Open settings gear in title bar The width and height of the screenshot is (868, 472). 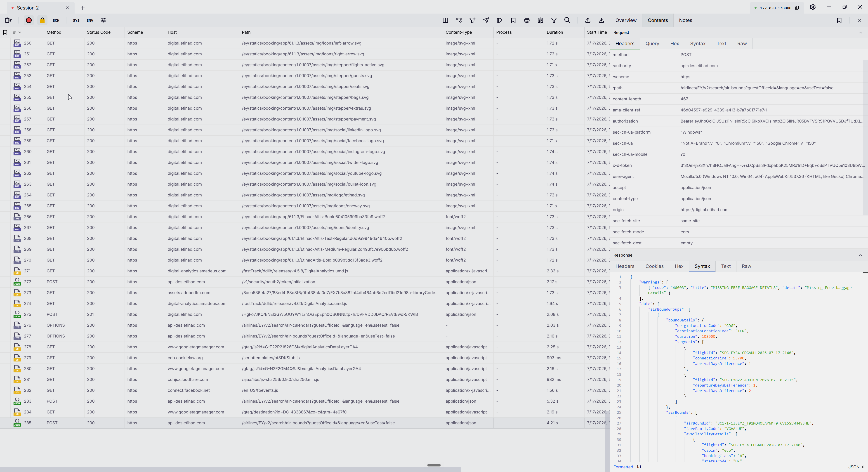click(x=812, y=7)
